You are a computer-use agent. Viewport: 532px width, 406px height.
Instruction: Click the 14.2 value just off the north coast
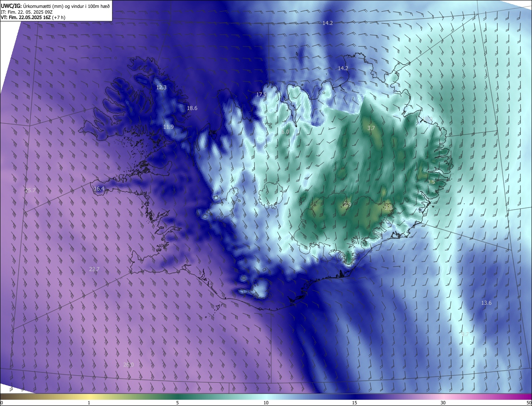(343, 68)
